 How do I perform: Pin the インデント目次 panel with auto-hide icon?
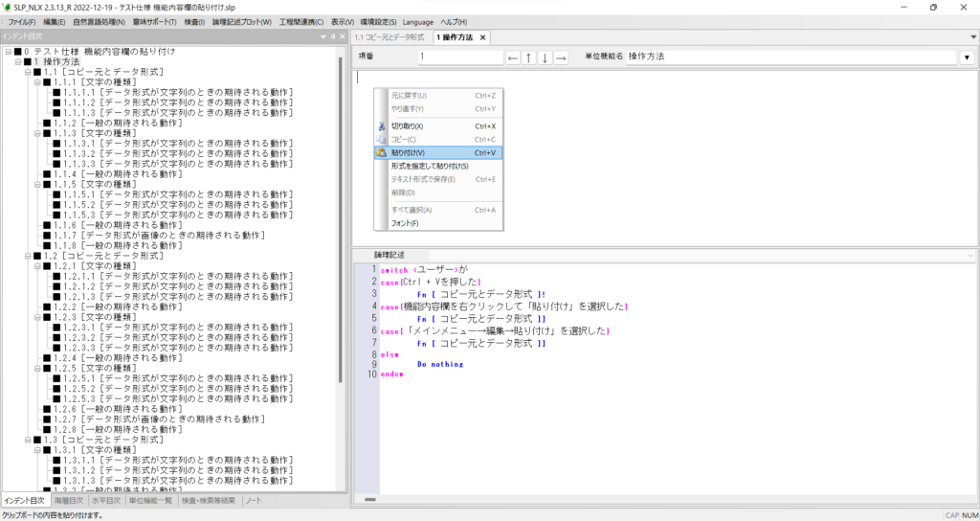click(x=332, y=37)
